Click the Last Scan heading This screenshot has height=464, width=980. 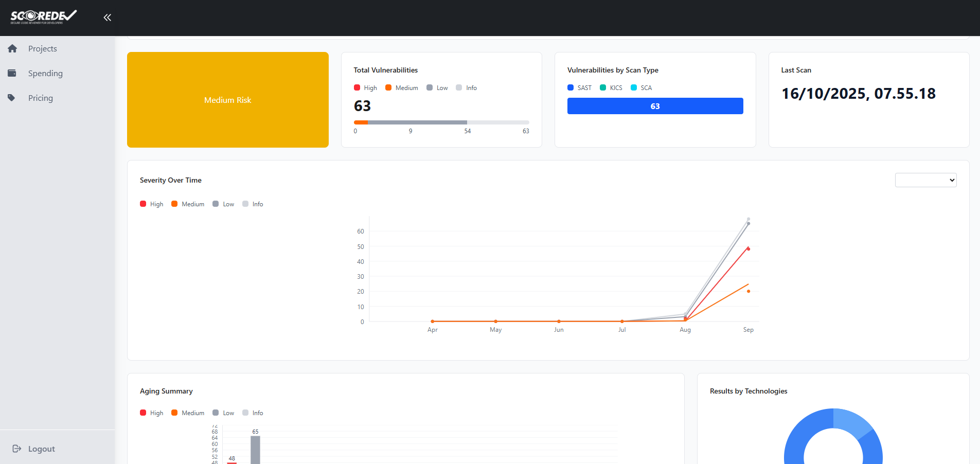tap(796, 70)
